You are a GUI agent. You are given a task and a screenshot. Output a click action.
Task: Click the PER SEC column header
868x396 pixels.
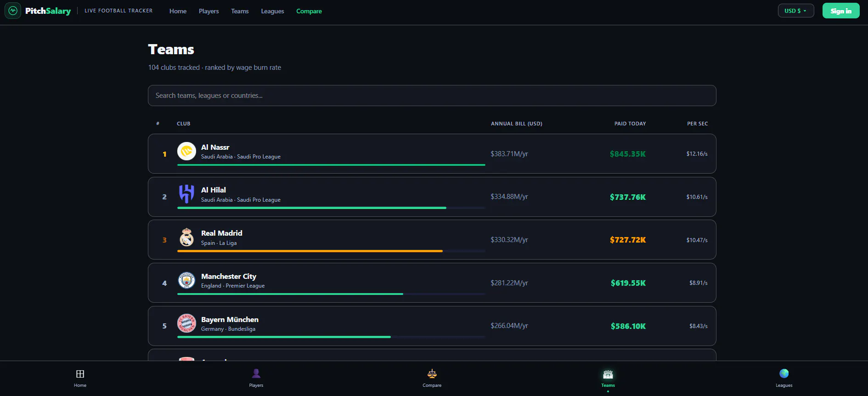(x=697, y=124)
